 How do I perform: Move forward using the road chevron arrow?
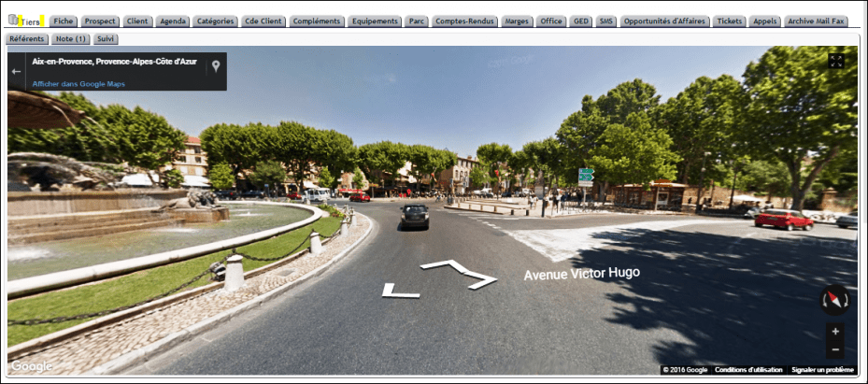click(x=460, y=274)
